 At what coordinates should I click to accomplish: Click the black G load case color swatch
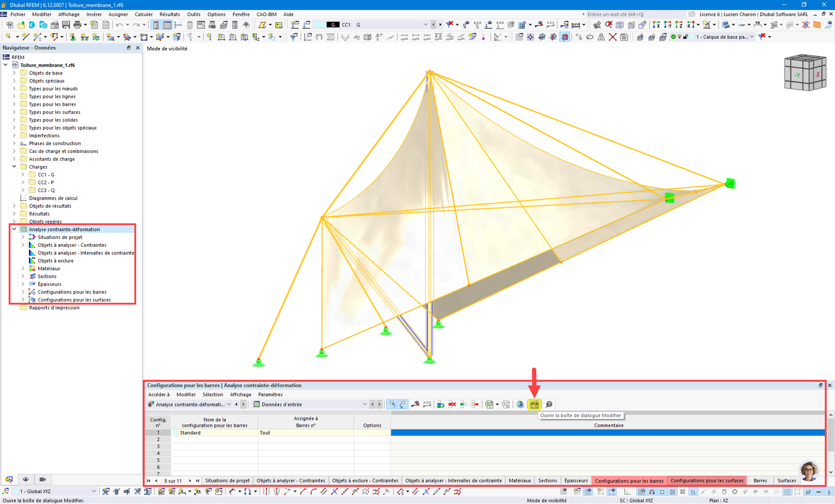333,25
